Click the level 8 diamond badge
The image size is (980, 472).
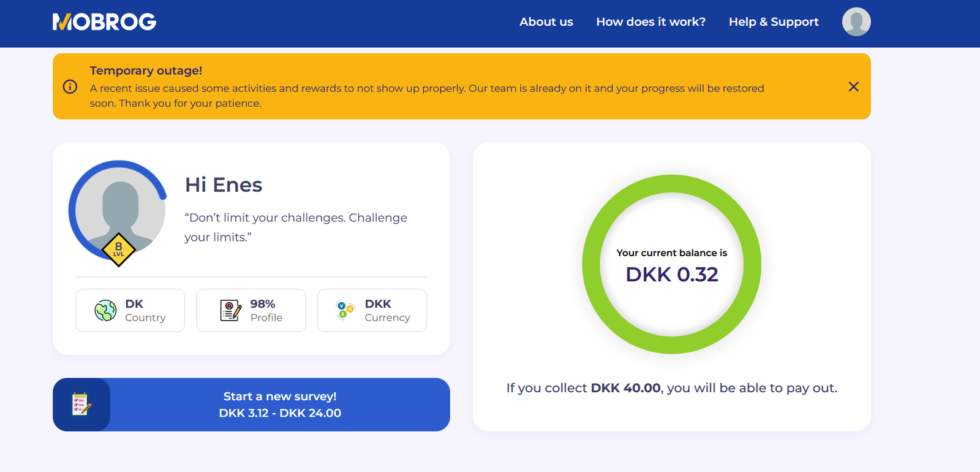[x=118, y=249]
